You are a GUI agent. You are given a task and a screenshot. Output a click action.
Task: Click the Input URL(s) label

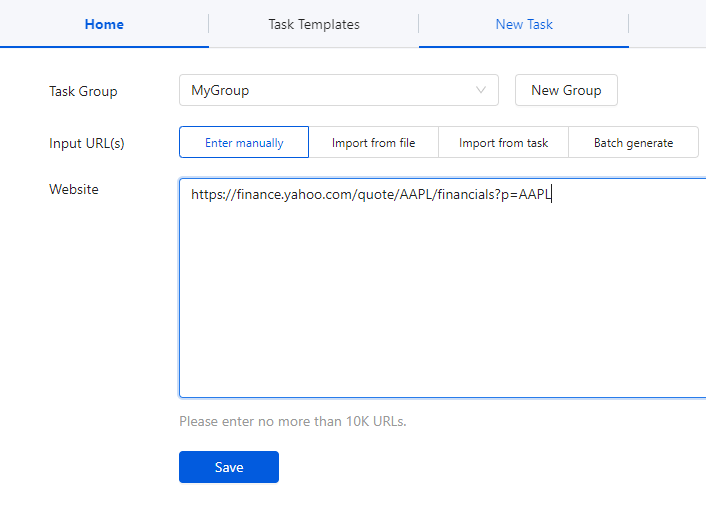pos(87,143)
